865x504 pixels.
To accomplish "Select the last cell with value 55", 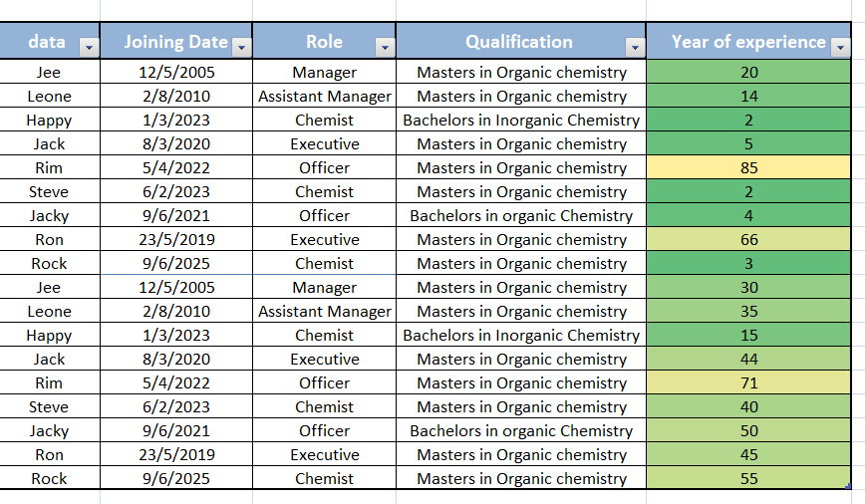I will point(748,477).
